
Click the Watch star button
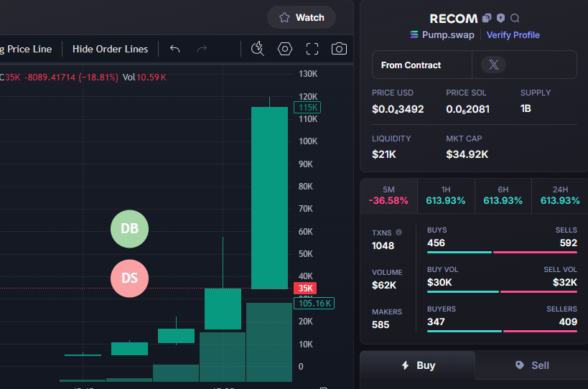[x=301, y=18]
